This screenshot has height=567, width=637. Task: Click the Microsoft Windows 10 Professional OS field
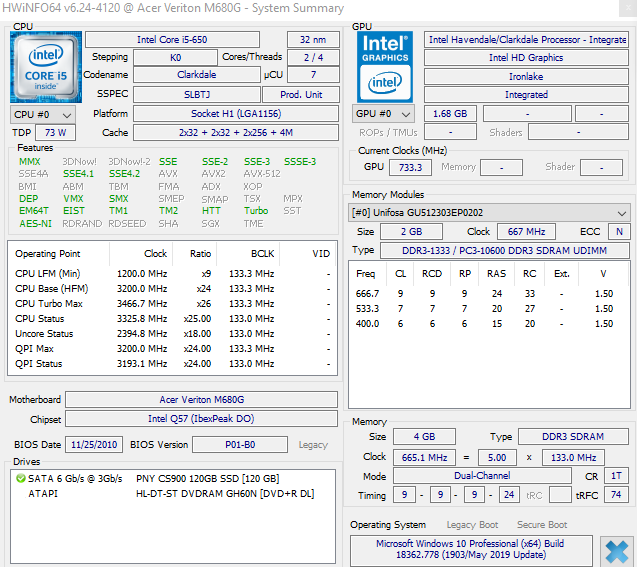tap(470, 550)
